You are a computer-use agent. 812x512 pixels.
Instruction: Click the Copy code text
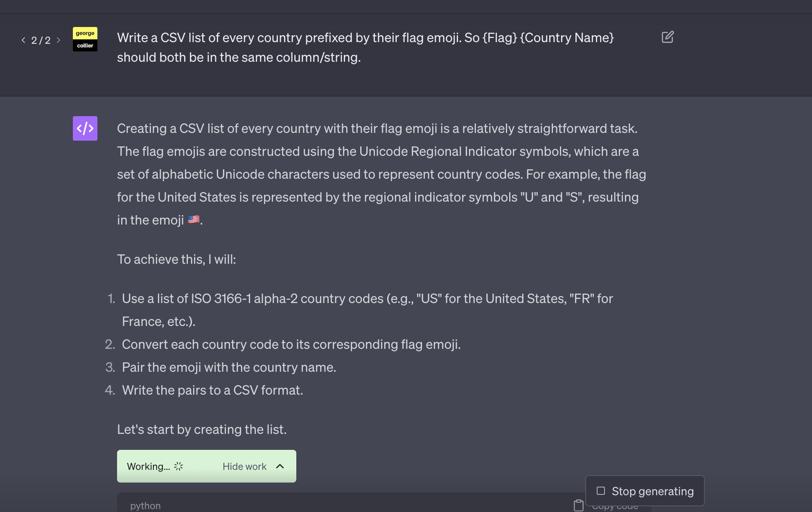tap(615, 508)
